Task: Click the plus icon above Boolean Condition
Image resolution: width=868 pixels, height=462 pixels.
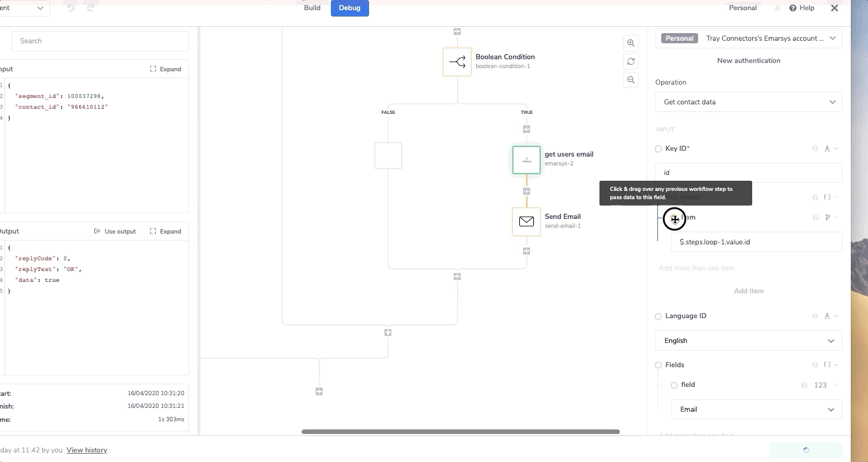Action: (457, 31)
